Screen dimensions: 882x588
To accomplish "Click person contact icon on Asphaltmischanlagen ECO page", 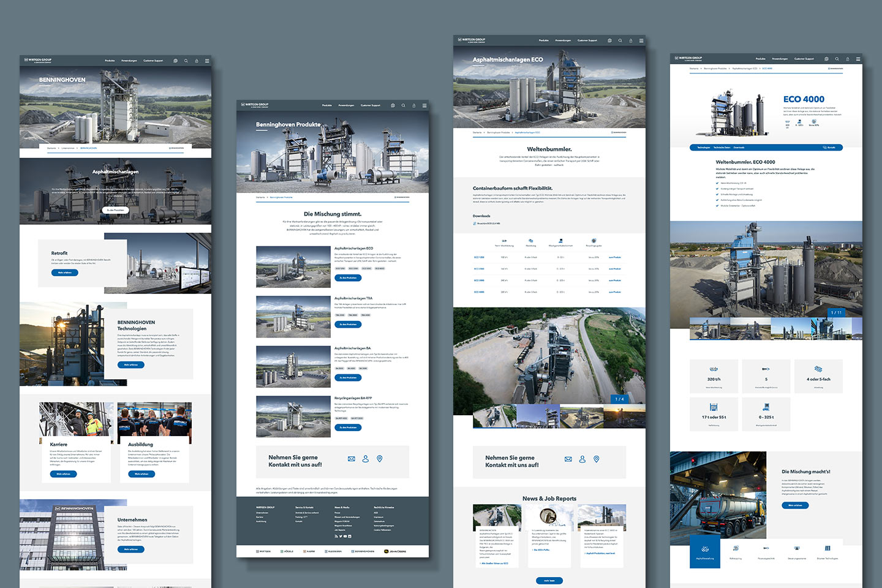I will 582,459.
